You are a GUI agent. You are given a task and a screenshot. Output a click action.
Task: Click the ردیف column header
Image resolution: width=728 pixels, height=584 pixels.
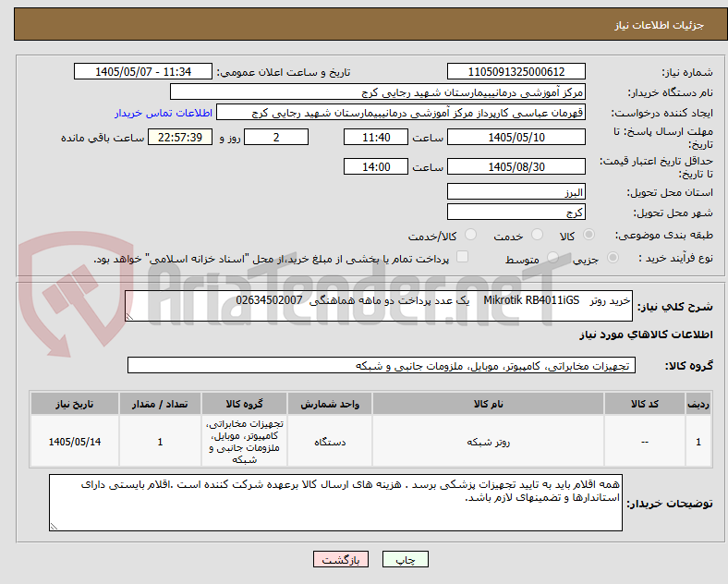click(x=698, y=404)
